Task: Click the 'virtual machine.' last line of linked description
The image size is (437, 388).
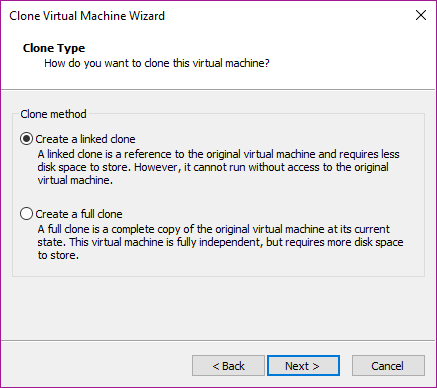Action: 75,180
